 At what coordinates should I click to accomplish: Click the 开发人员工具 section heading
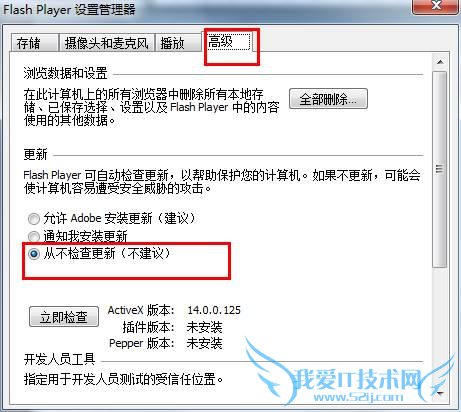tap(59, 359)
